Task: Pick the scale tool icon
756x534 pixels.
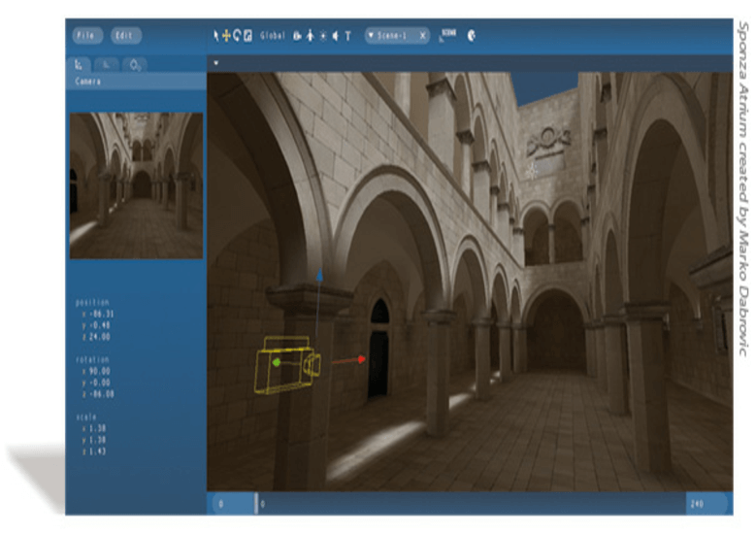Action: tap(247, 36)
